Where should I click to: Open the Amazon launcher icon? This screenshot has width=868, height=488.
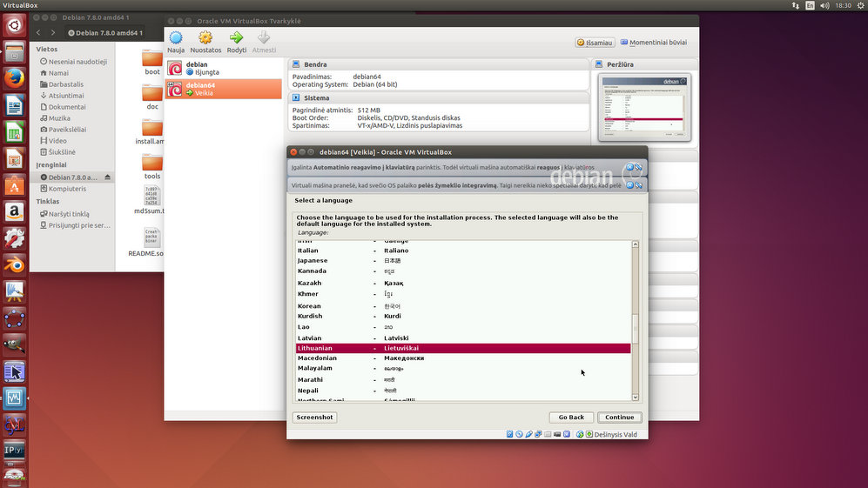pos(13,211)
